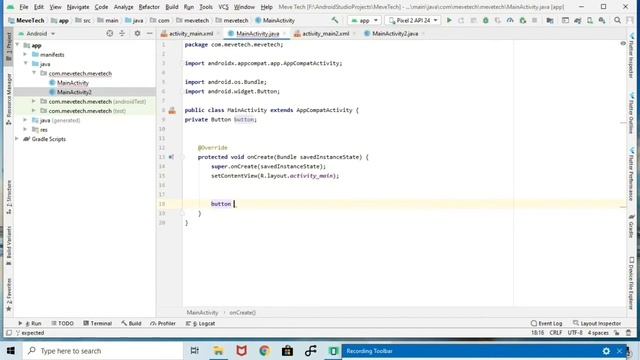Screen dimensions: 640x360
Task: Expand Gradle Scripts node
Action: tap(17, 139)
